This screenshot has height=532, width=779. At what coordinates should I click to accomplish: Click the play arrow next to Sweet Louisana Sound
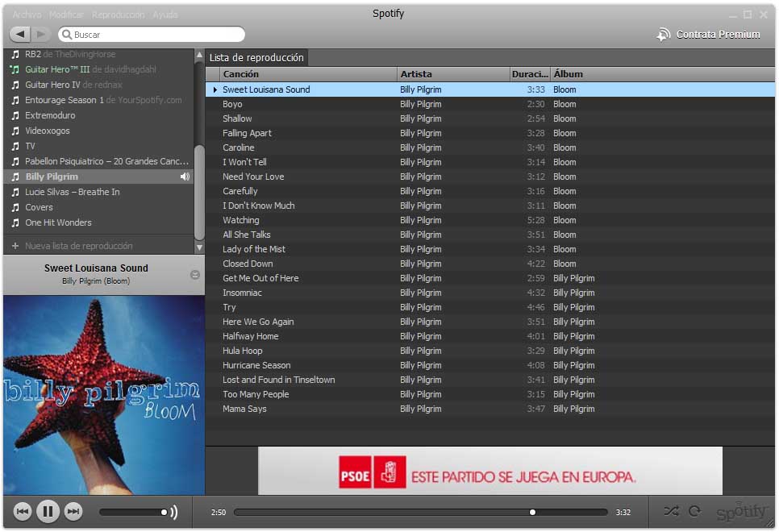(215, 90)
